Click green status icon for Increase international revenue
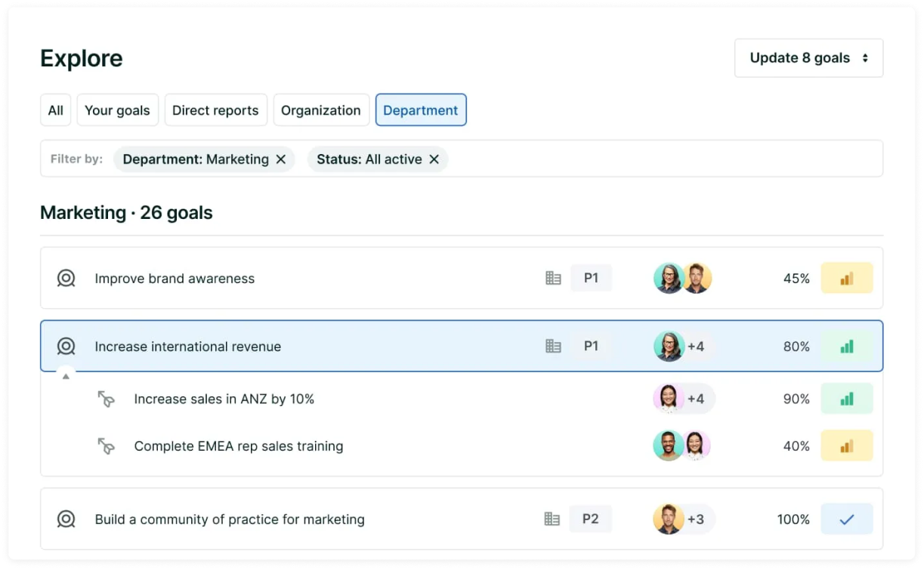 (x=847, y=347)
